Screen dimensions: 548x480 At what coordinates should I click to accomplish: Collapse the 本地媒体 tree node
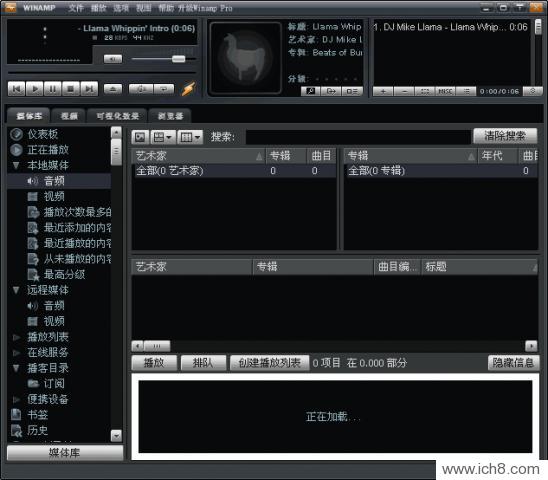point(16,165)
